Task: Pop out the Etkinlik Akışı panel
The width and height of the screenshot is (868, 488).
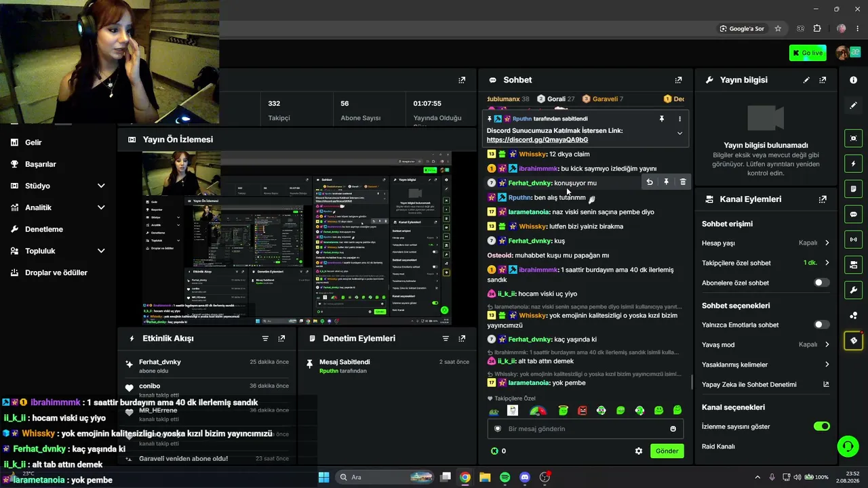Action: coord(281,338)
